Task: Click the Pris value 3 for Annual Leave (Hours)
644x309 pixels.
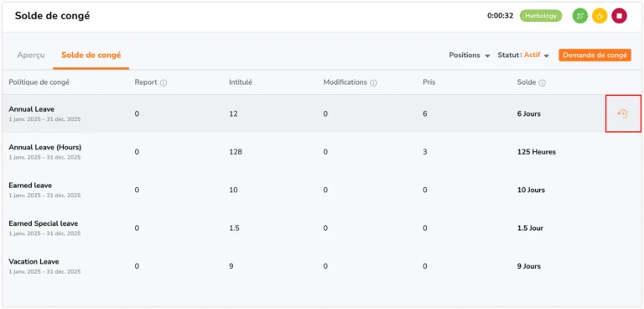Action: [x=424, y=152]
